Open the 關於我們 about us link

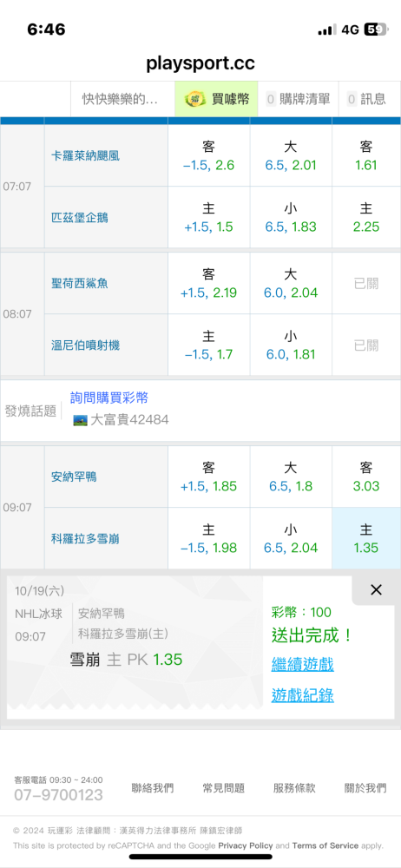(365, 788)
